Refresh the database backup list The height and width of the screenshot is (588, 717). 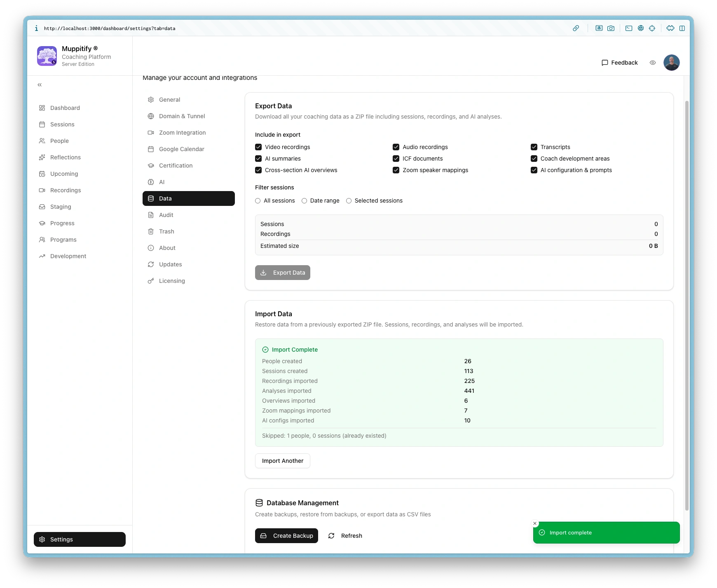tap(345, 536)
